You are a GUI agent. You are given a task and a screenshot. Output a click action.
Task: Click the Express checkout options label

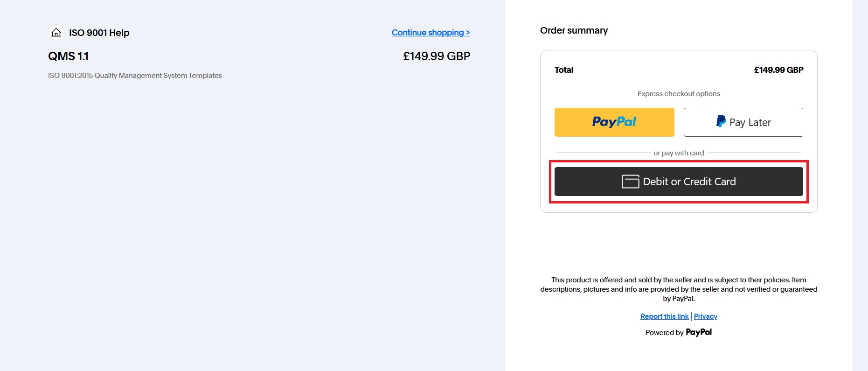679,94
